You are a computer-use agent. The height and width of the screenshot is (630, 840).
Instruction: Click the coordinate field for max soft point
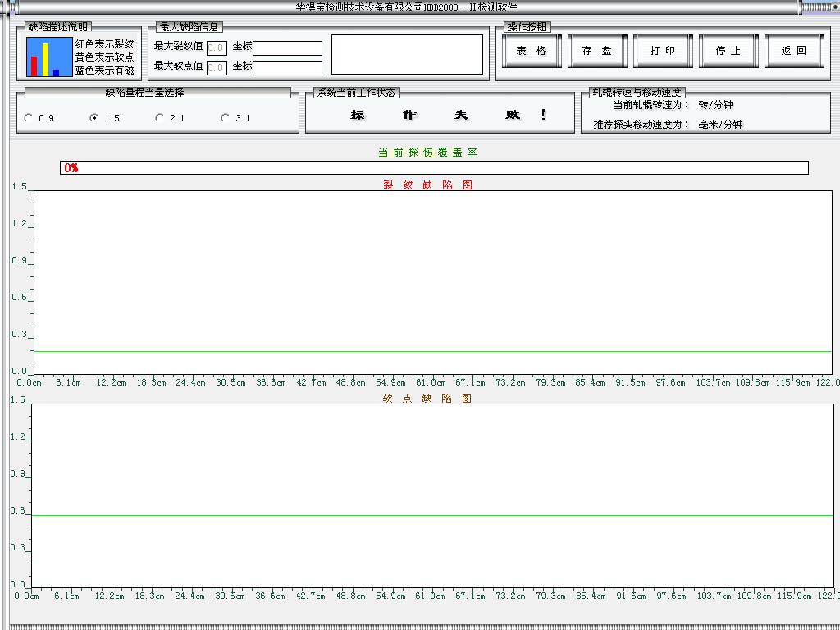click(288, 67)
